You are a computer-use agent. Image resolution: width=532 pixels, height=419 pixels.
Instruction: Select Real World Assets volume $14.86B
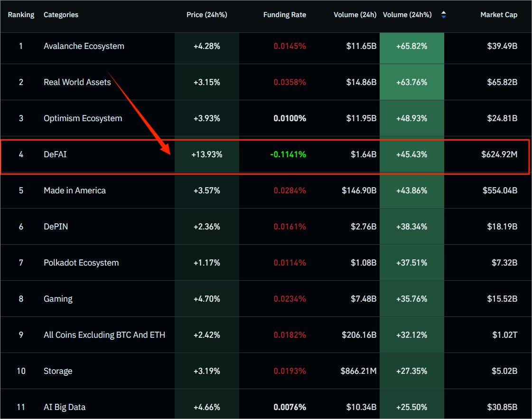pos(361,82)
